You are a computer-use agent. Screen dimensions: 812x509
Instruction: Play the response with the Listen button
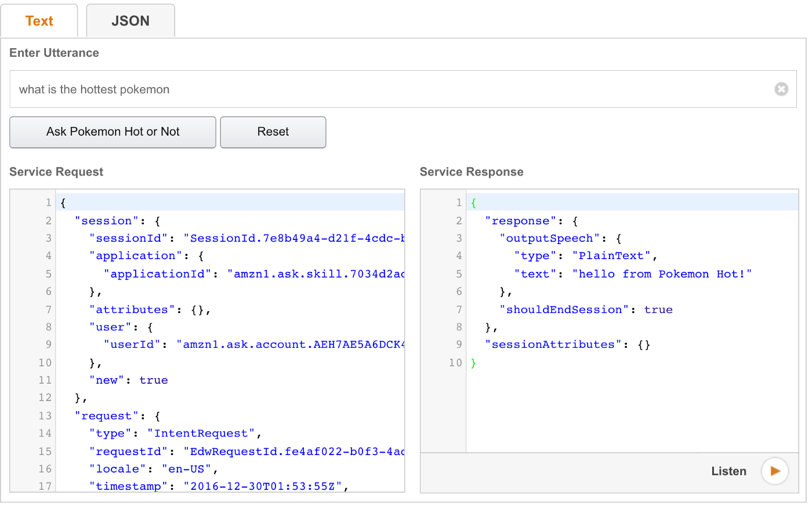pos(775,471)
